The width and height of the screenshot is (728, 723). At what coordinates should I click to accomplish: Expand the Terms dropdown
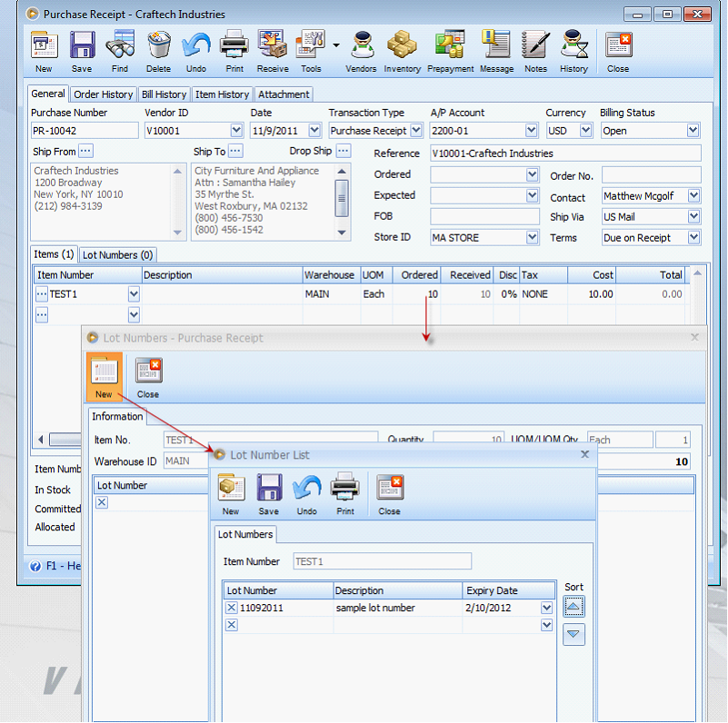click(693, 238)
